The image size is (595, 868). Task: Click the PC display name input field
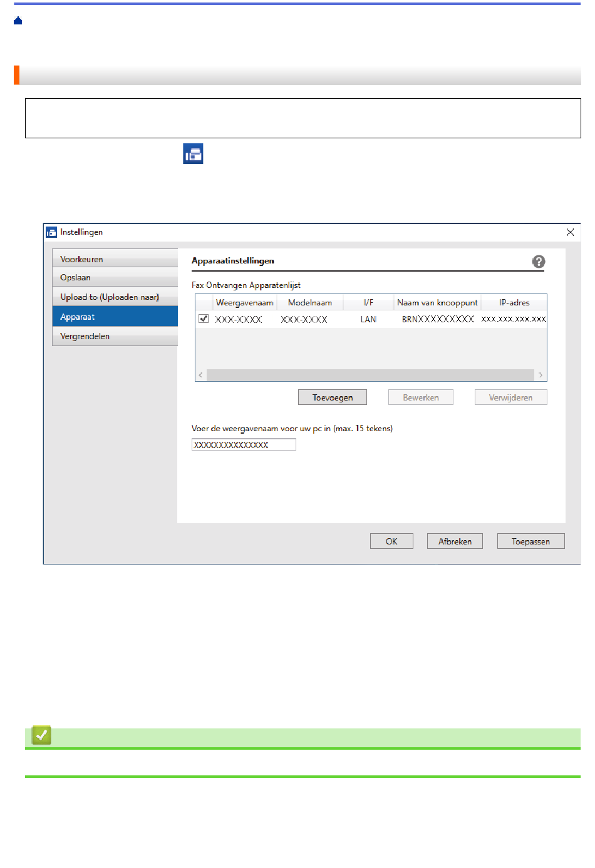244,445
